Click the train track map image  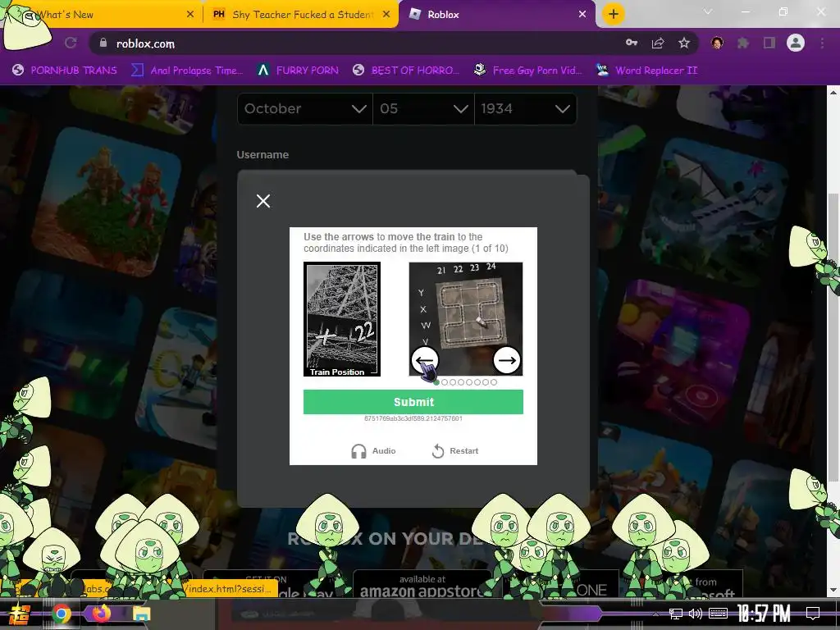coord(466,319)
